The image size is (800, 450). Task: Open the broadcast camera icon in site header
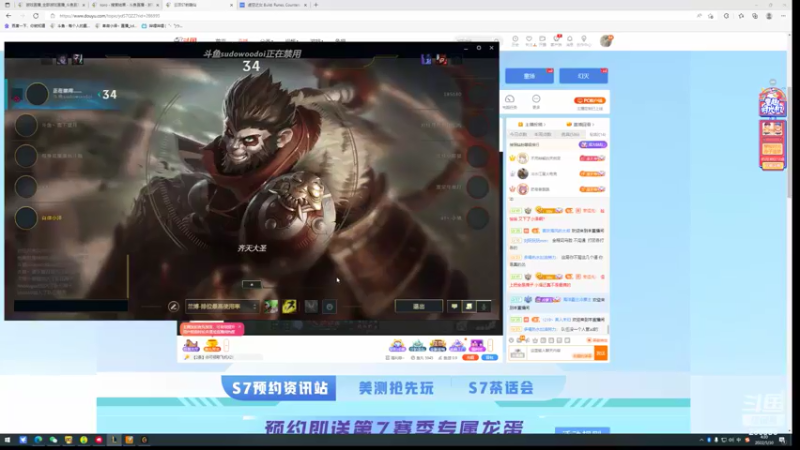click(542, 40)
